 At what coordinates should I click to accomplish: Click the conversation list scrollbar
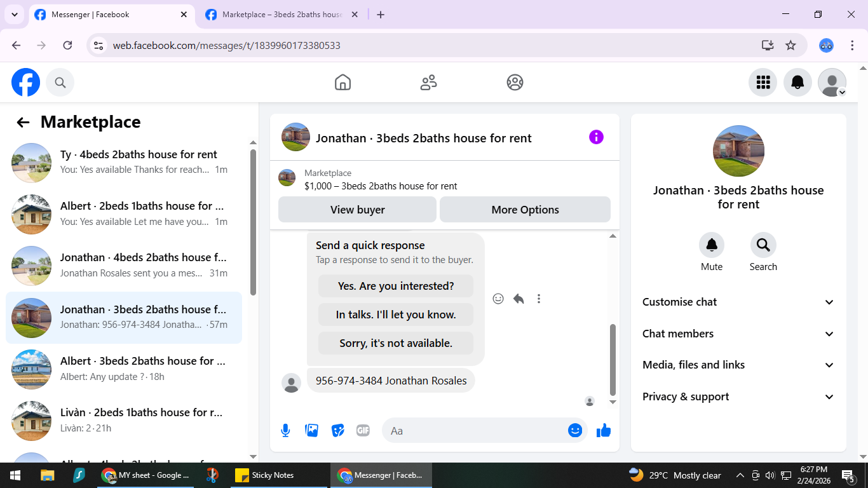point(253,222)
